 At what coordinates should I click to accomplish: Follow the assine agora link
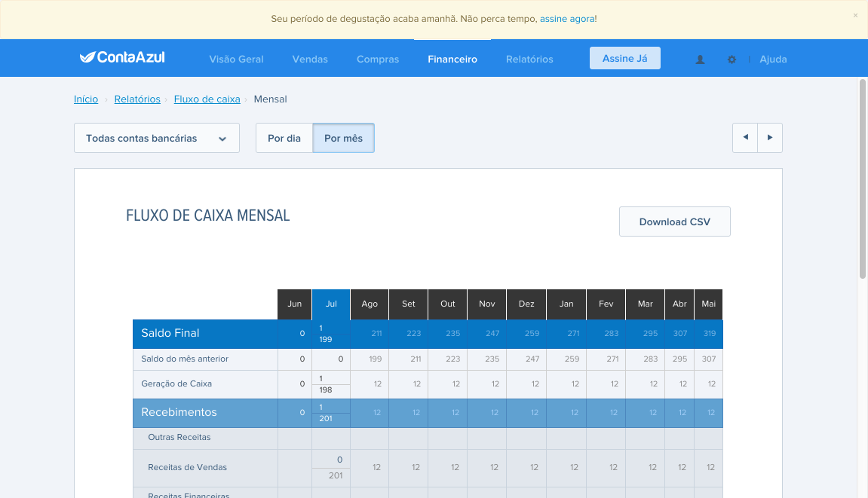567,19
